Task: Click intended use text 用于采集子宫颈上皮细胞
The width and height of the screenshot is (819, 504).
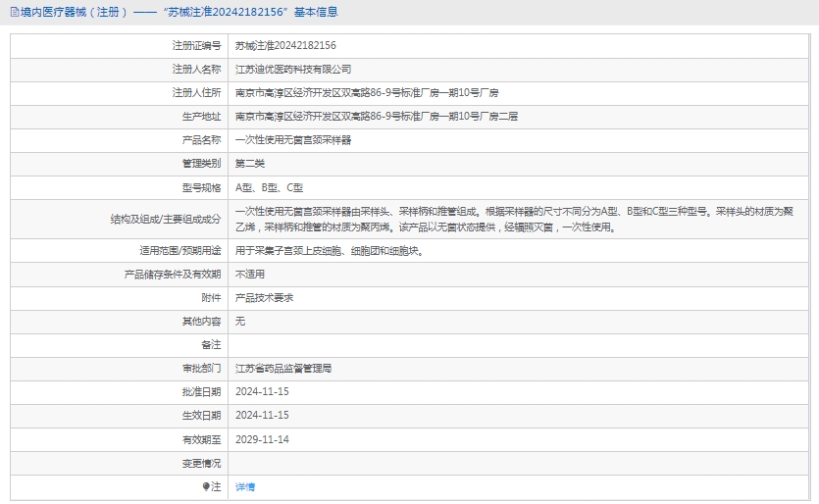Action: 329,251
